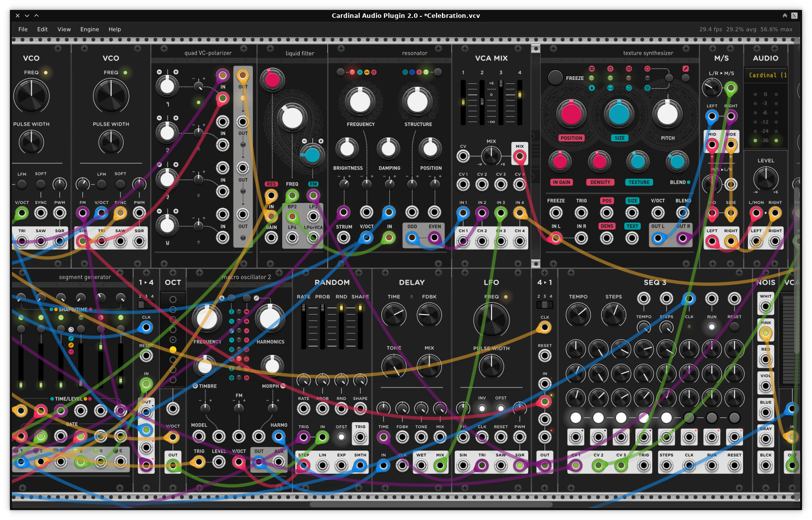The height and width of the screenshot is (520, 812).
Task: Click the PINK output jack on noise module
Action: click(x=765, y=333)
